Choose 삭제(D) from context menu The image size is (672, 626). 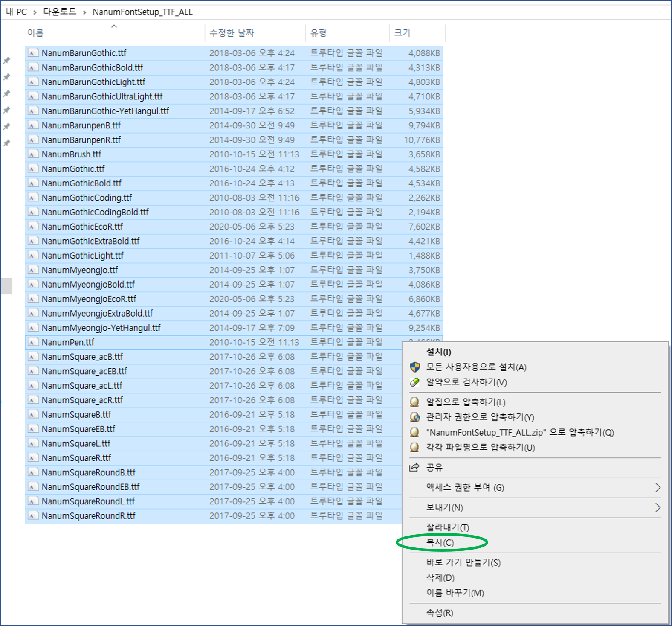[440, 578]
